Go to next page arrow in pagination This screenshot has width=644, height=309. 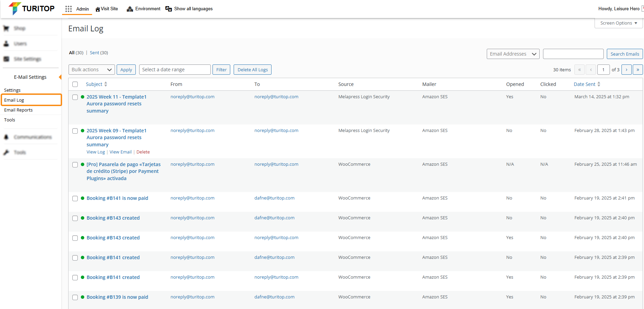(x=626, y=70)
